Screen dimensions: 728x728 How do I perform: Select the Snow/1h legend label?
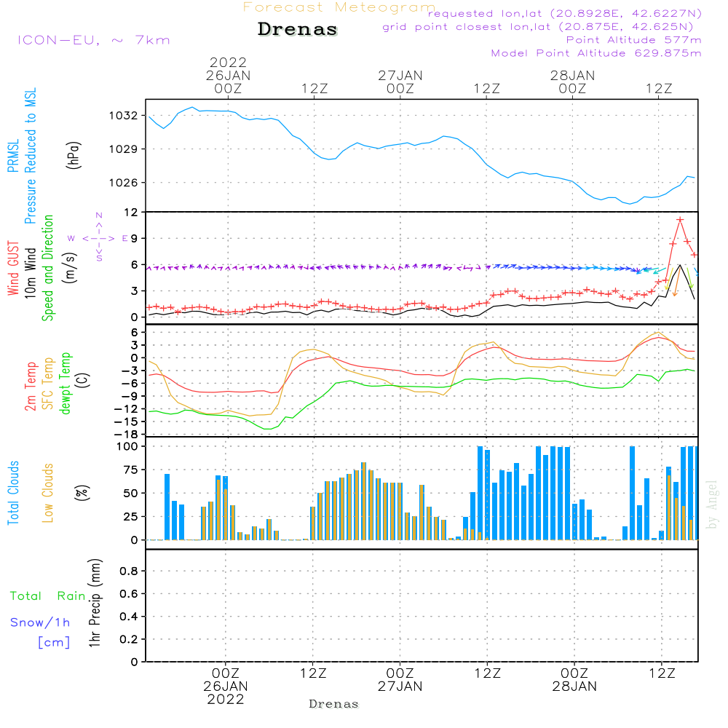click(x=41, y=622)
